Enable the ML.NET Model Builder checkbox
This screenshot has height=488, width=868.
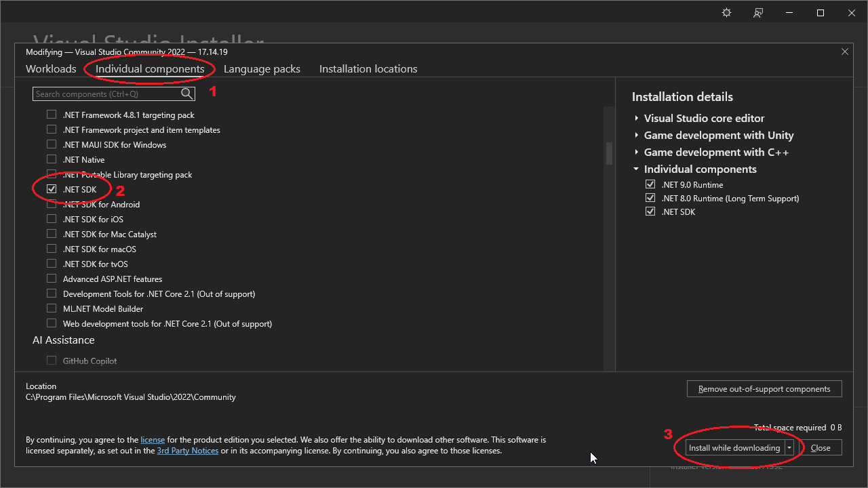point(52,308)
